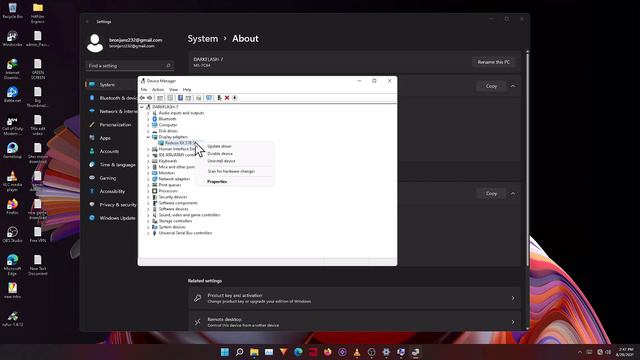Click the Settings gear icon on taskbar

tap(386, 352)
